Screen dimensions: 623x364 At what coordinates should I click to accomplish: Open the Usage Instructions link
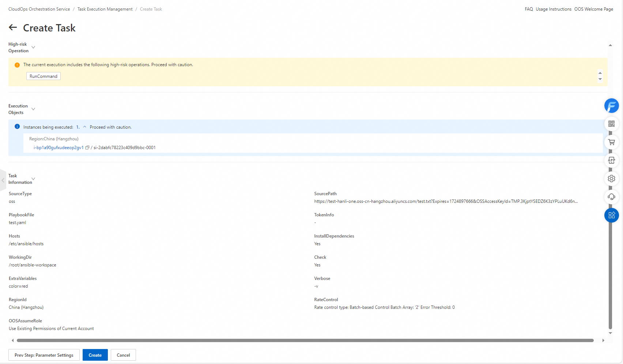[554, 9]
